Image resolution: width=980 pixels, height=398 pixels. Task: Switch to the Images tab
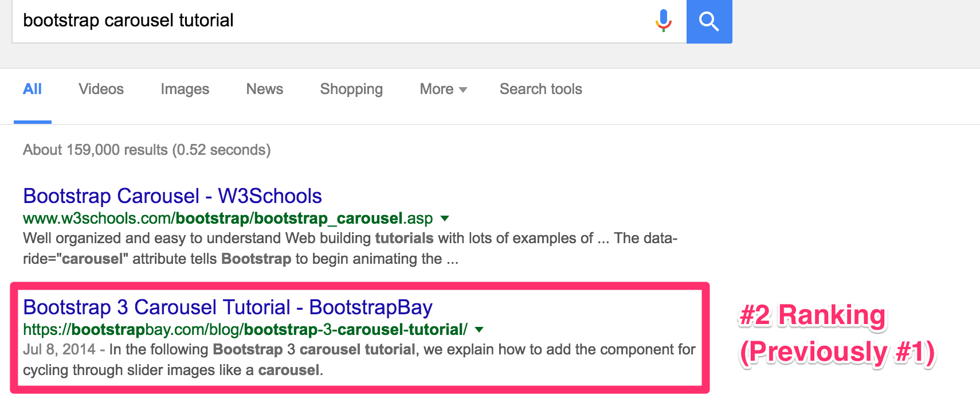(x=185, y=89)
